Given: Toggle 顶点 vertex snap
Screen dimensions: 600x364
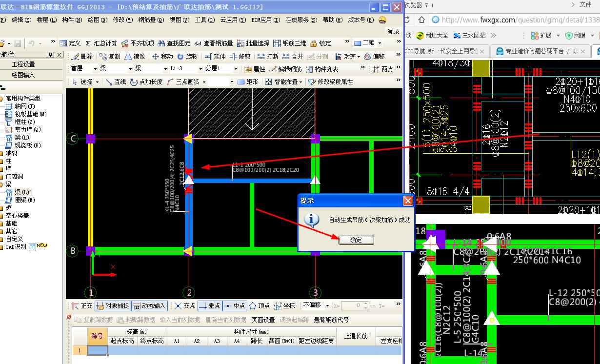Looking at the screenshot, I should [260, 306].
